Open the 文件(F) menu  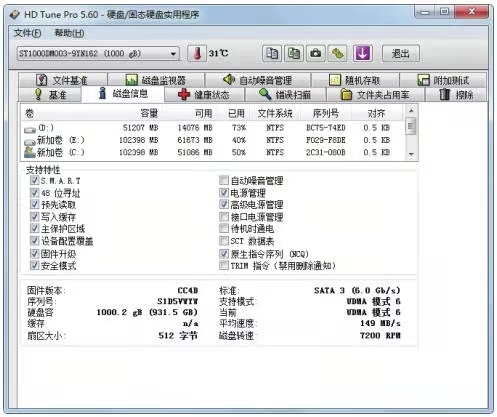coord(28,33)
